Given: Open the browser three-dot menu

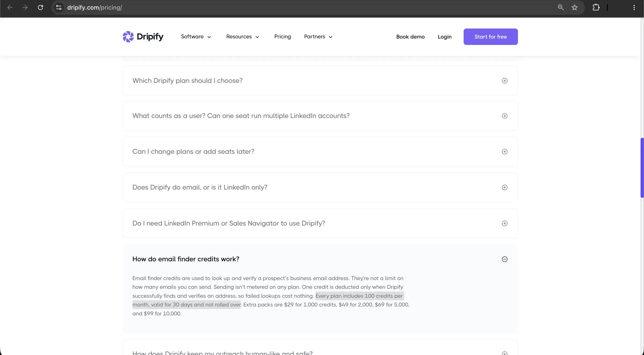Looking at the screenshot, I should click(x=634, y=8).
